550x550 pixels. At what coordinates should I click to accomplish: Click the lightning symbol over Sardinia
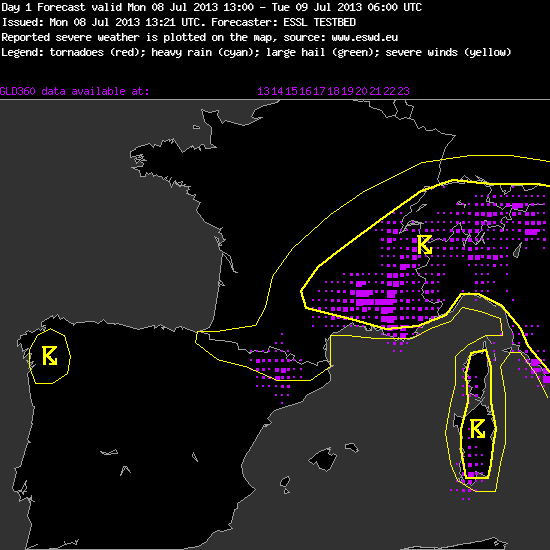coord(477,429)
